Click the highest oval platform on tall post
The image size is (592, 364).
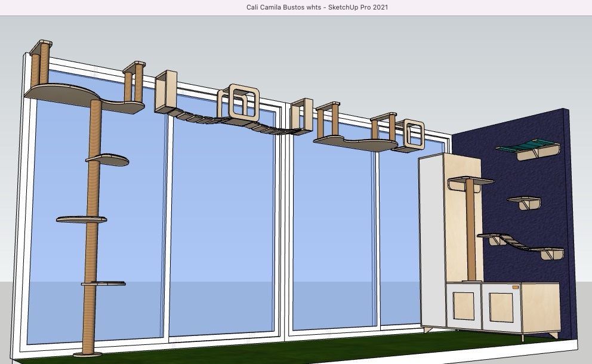(107, 160)
